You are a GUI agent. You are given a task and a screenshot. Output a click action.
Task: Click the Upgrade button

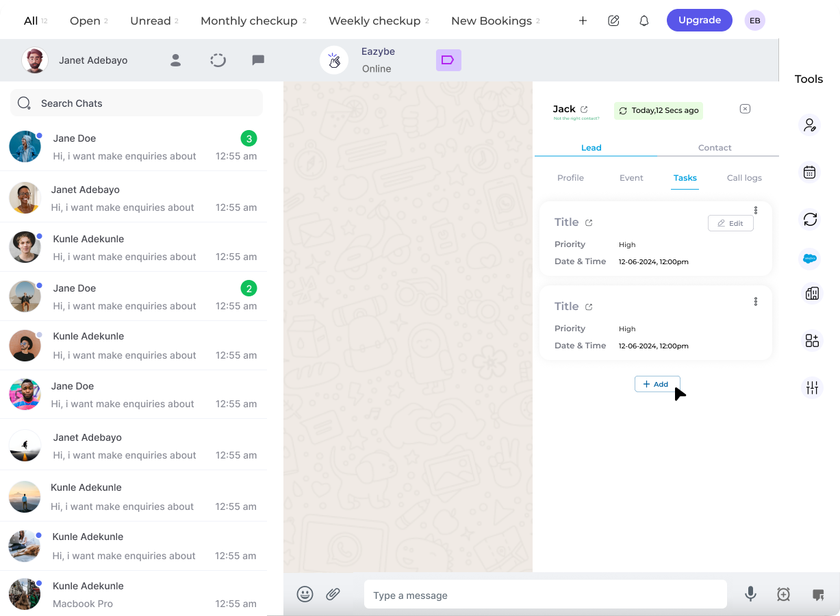(x=699, y=20)
